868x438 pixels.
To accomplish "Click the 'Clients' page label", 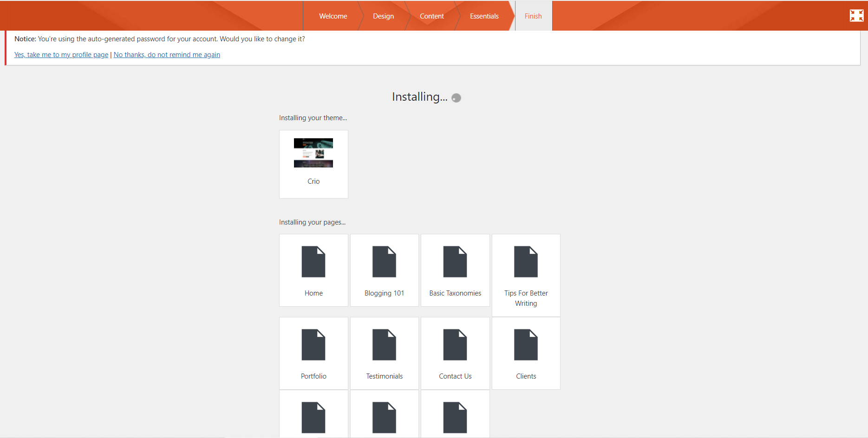I will coord(526,376).
